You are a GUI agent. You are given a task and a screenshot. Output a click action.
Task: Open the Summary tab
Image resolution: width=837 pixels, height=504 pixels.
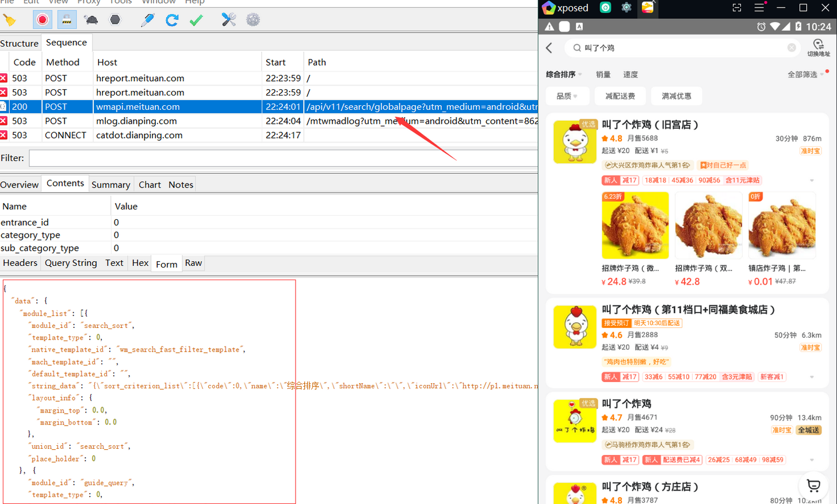[x=110, y=185]
